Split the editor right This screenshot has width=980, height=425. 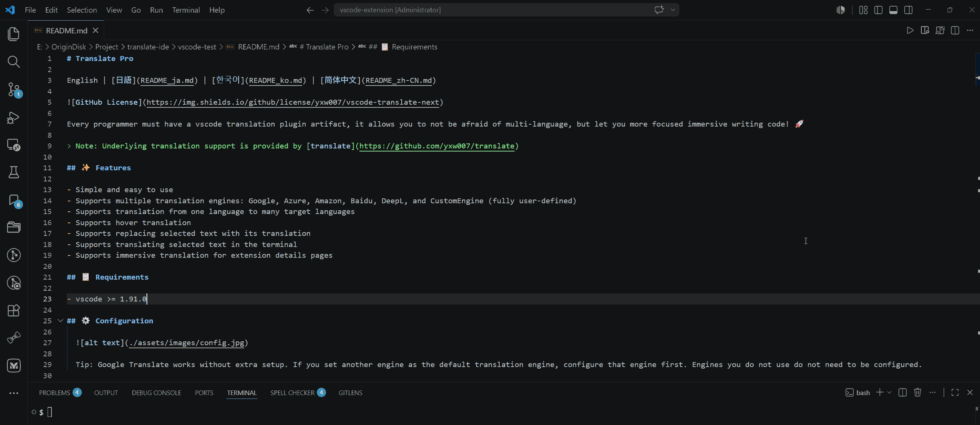(955, 30)
